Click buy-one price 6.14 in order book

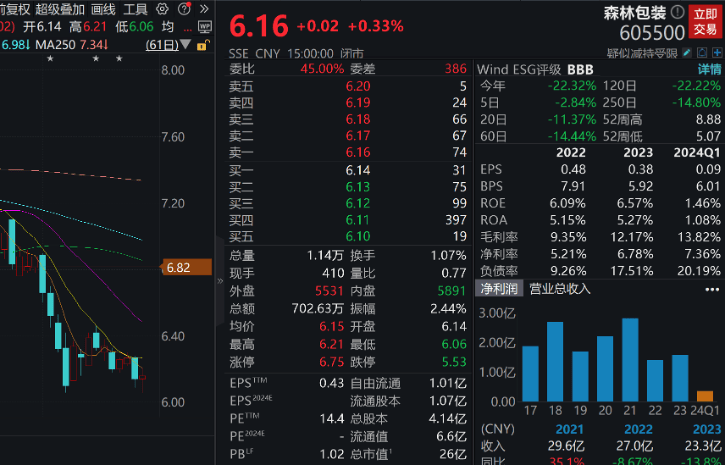click(358, 170)
